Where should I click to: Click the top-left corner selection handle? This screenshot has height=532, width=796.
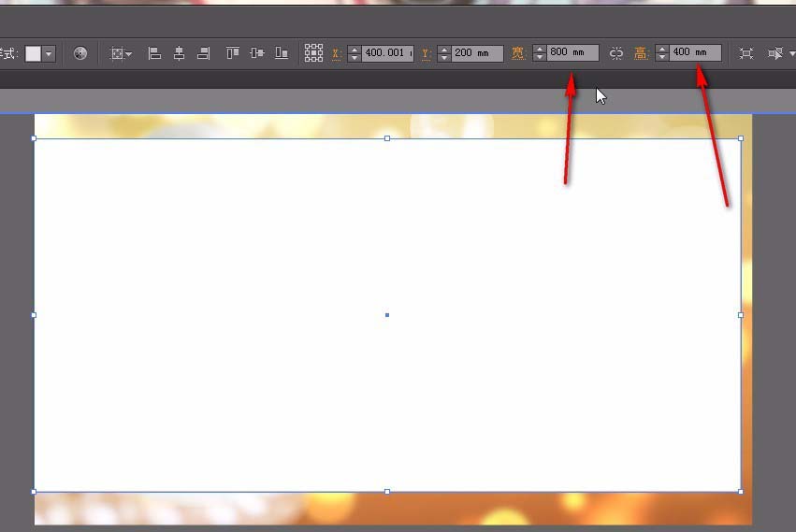click(x=34, y=138)
